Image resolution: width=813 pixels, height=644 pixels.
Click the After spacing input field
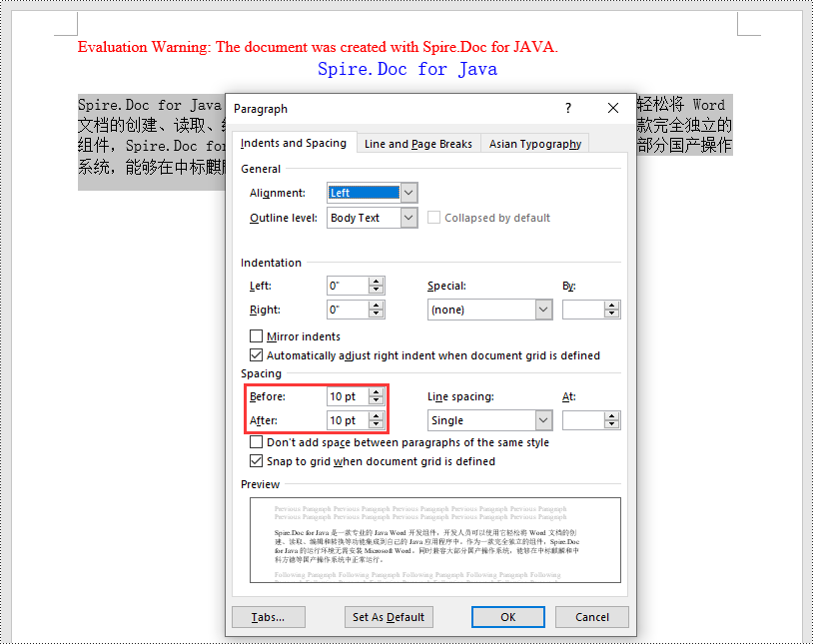pyautogui.click(x=348, y=420)
